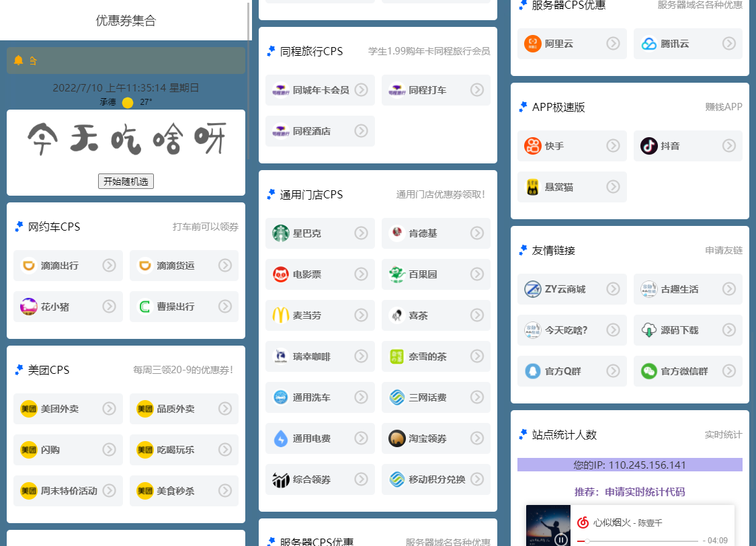Open 品质外卖 via its arrow
756x546 pixels.
point(224,409)
